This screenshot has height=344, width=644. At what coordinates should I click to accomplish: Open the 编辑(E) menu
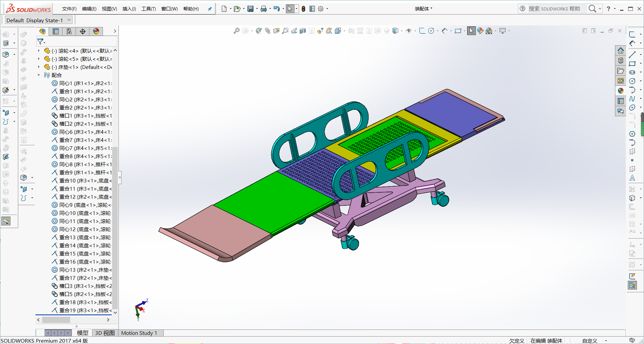(89, 9)
